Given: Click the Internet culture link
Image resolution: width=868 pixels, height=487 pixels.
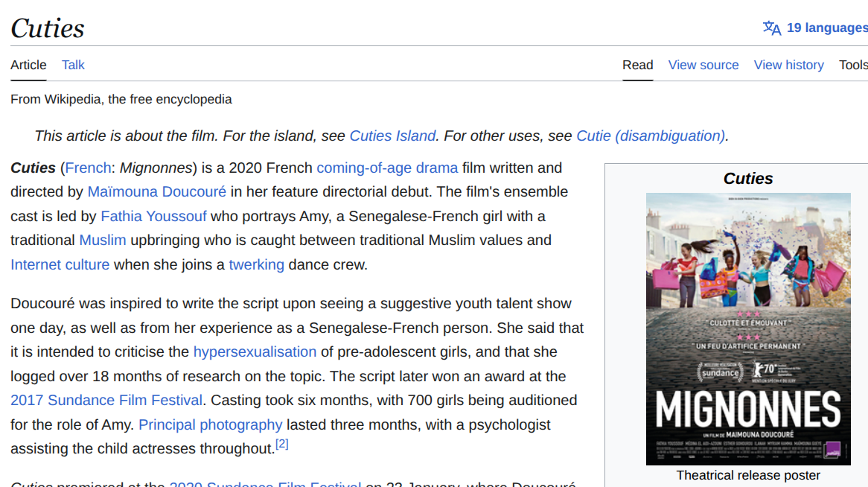Looking at the screenshot, I should click(x=60, y=264).
